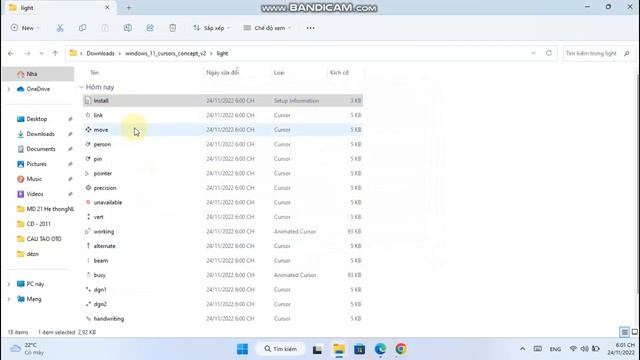Open Microsoft Store from the taskbar
Image resolution: width=640 pixels, height=360 pixels.
pyautogui.click(x=360, y=349)
